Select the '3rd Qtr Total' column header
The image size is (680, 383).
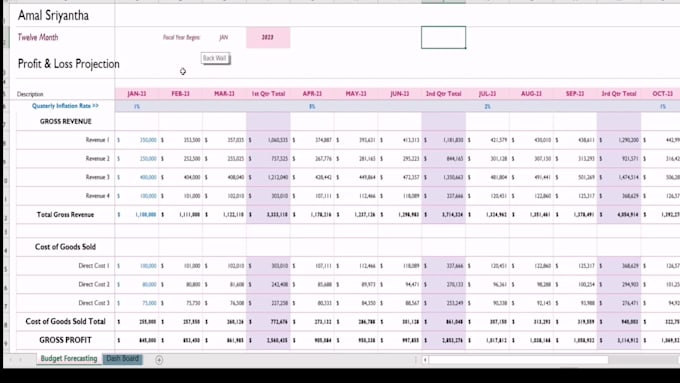click(619, 94)
